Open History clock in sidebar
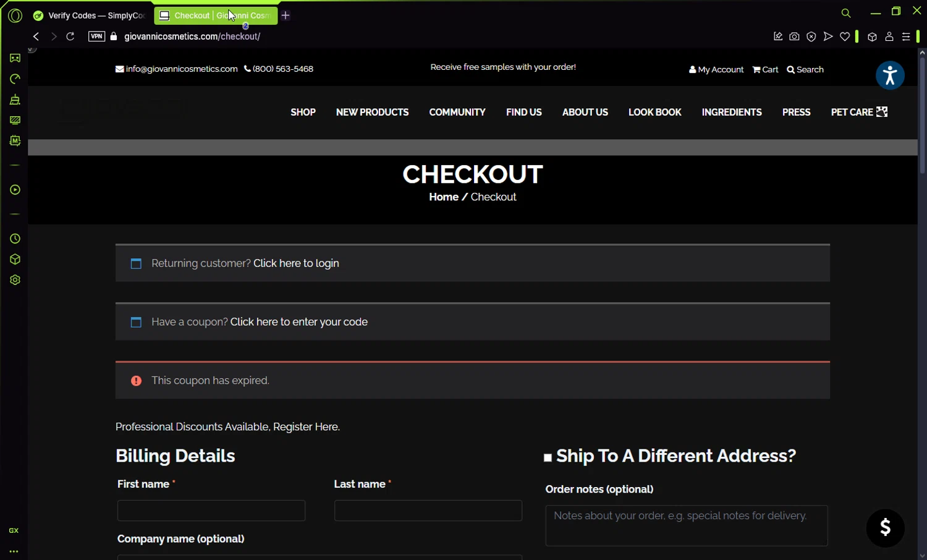Image resolution: width=927 pixels, height=560 pixels. click(15, 239)
